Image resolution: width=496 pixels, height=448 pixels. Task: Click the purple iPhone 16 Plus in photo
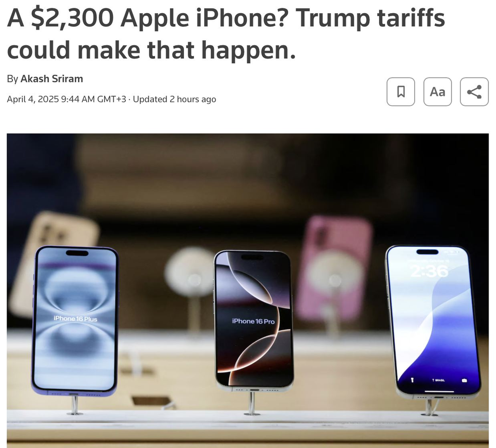click(75, 322)
